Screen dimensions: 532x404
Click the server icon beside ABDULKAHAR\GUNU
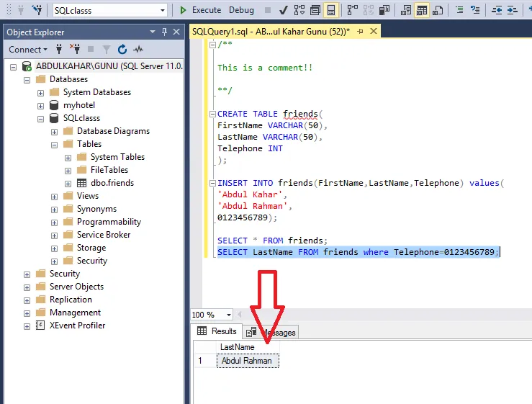coord(27,66)
